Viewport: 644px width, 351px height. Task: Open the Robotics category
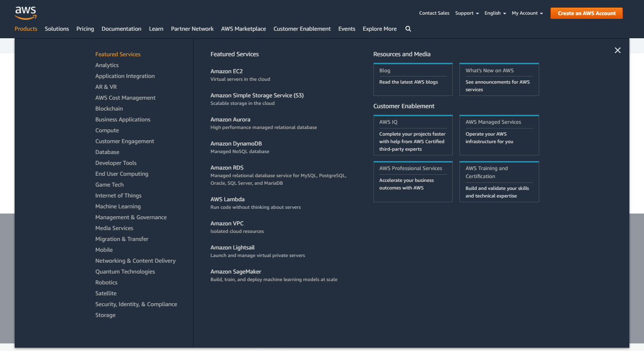(x=107, y=283)
